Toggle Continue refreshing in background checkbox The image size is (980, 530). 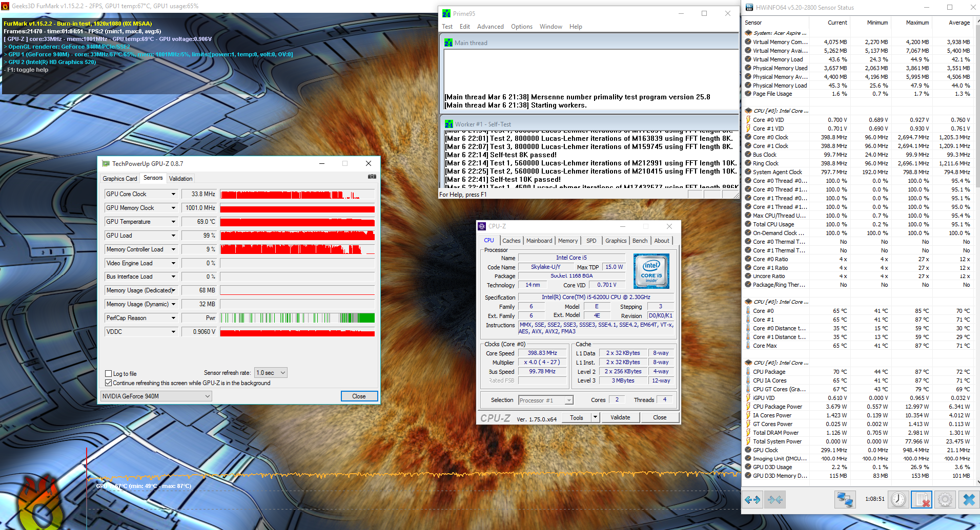point(108,383)
